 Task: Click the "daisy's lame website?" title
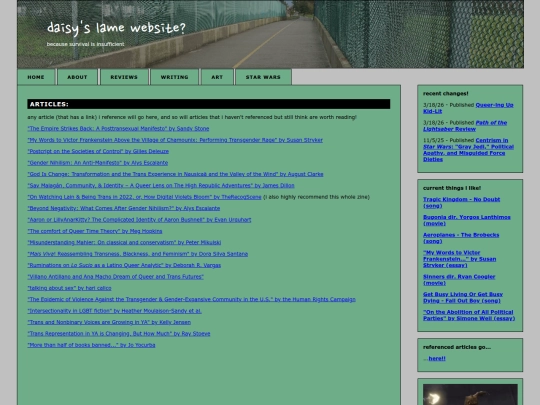116,28
